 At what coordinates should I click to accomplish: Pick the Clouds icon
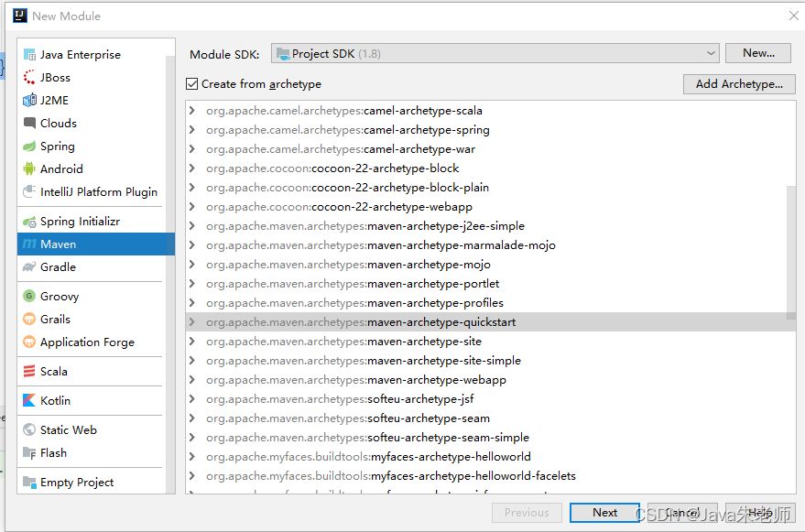[x=29, y=124]
